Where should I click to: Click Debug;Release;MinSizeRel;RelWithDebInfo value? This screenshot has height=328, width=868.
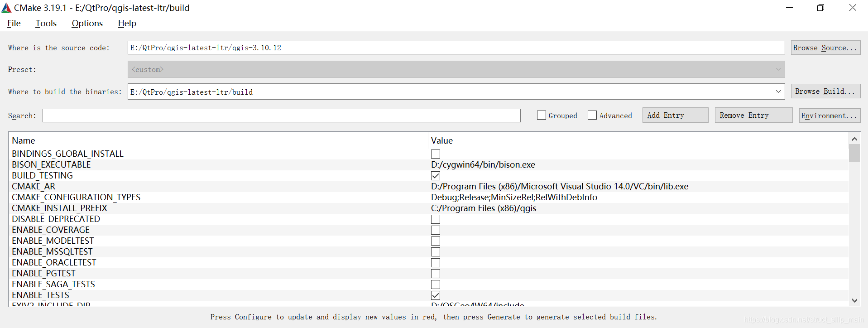pos(514,197)
